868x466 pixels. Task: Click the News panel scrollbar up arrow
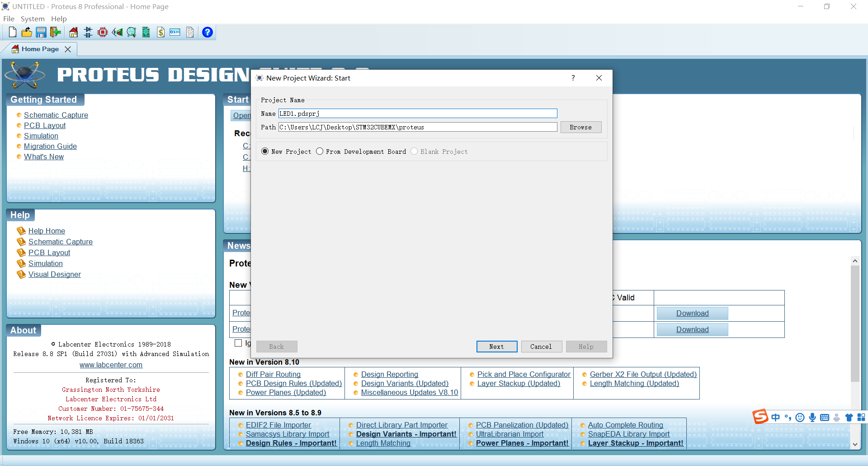[855, 261]
